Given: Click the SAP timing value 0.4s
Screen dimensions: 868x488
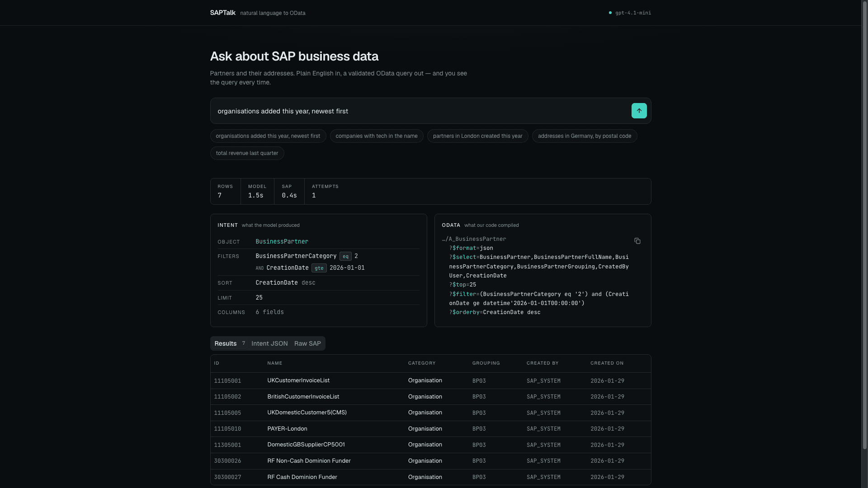Looking at the screenshot, I should pos(289,196).
